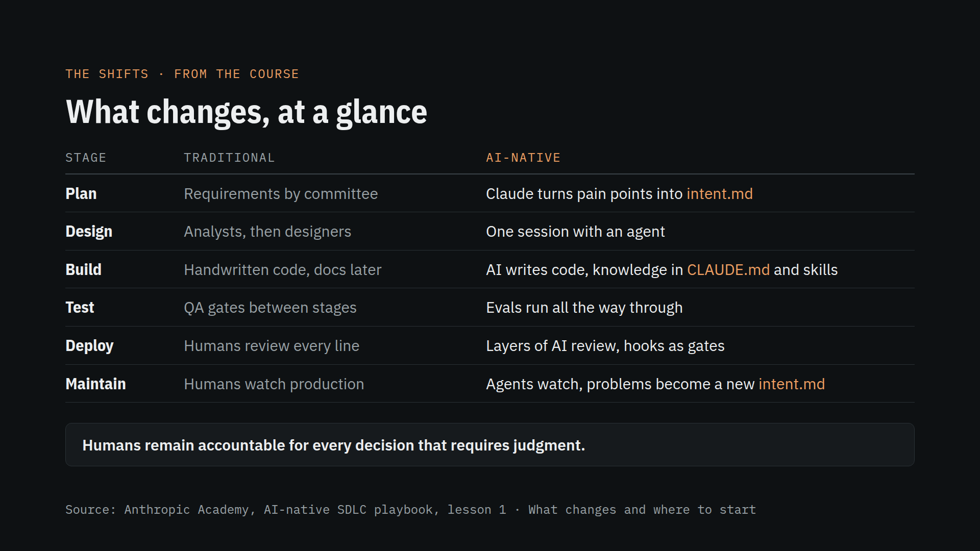This screenshot has width=980, height=551.
Task: Click the 'Design' stage label
Action: click(89, 232)
